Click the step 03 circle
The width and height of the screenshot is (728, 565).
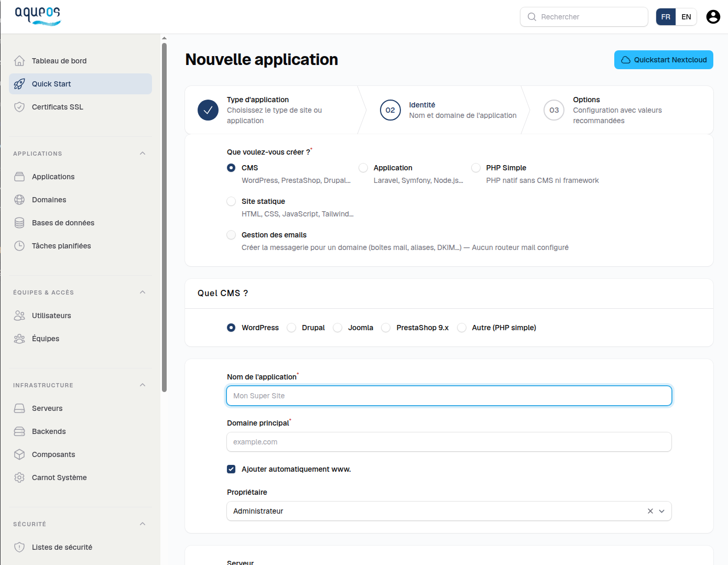tap(554, 110)
